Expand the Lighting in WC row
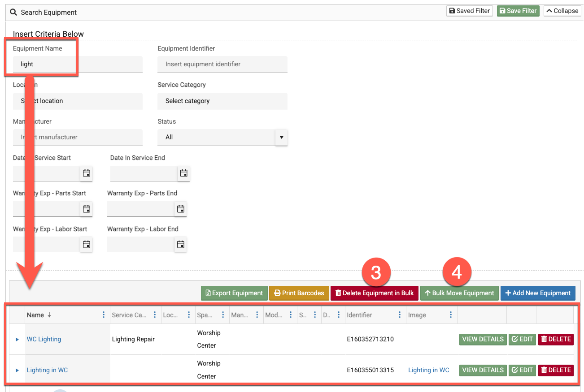Image resolution: width=584 pixels, height=392 pixels. pyautogui.click(x=17, y=370)
